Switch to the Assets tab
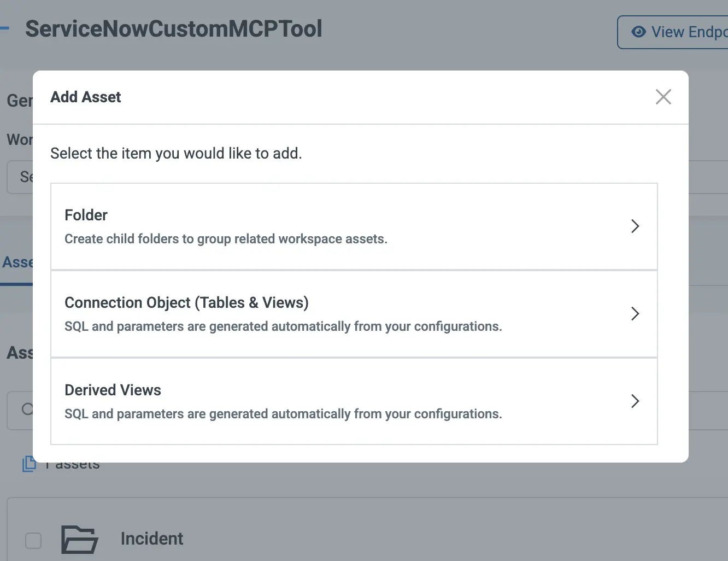 click(x=17, y=262)
